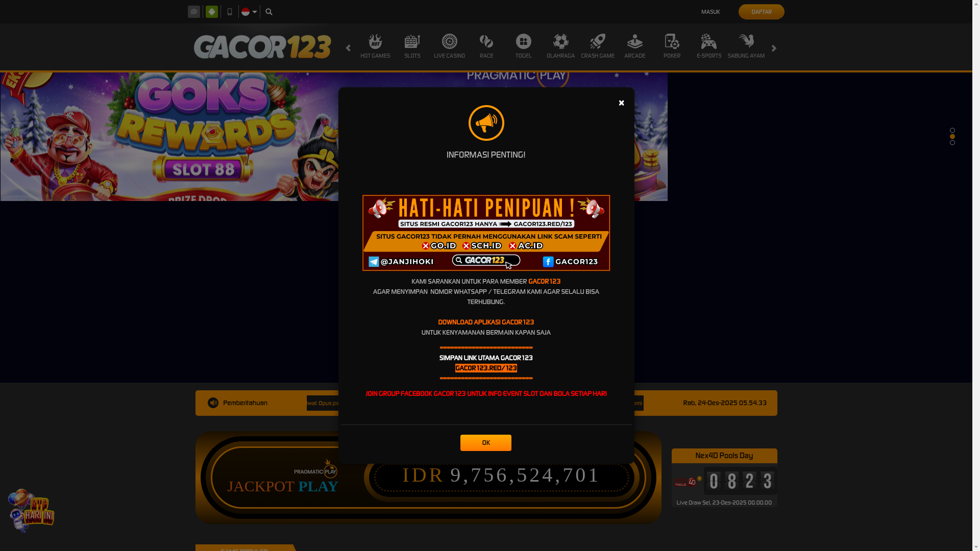Open the SABUNG AYAM category
Screen dimensions: 980x551
(746, 46)
